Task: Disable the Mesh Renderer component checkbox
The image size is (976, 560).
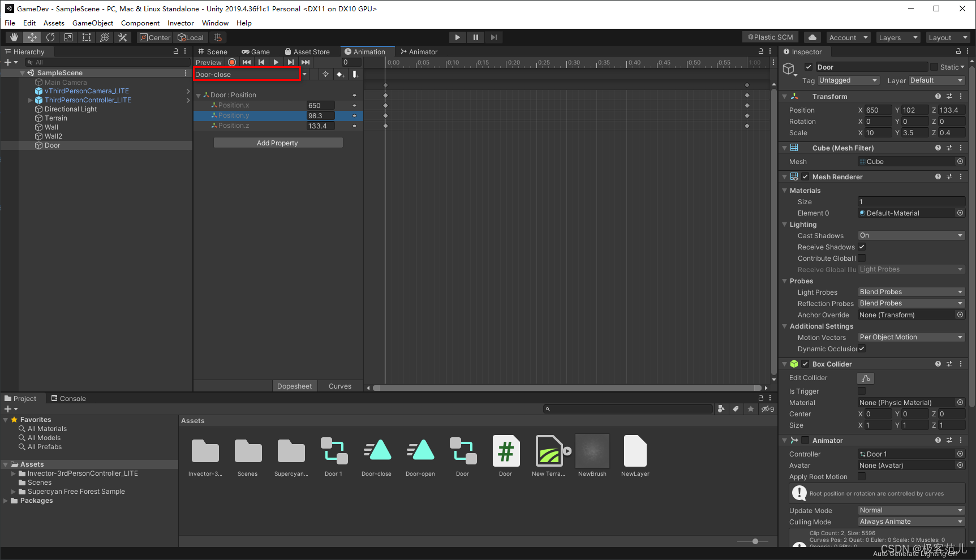Action: 805,177
